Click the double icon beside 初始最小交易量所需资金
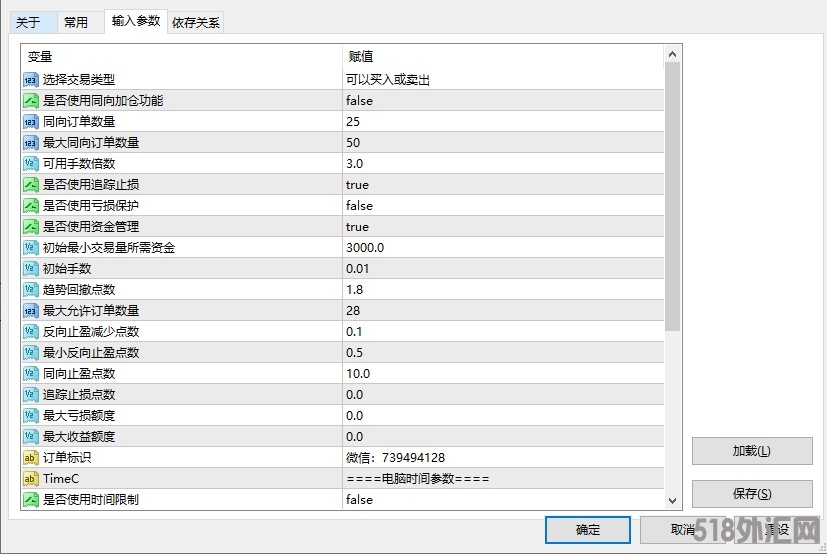827x554 pixels. pyautogui.click(x=31, y=247)
